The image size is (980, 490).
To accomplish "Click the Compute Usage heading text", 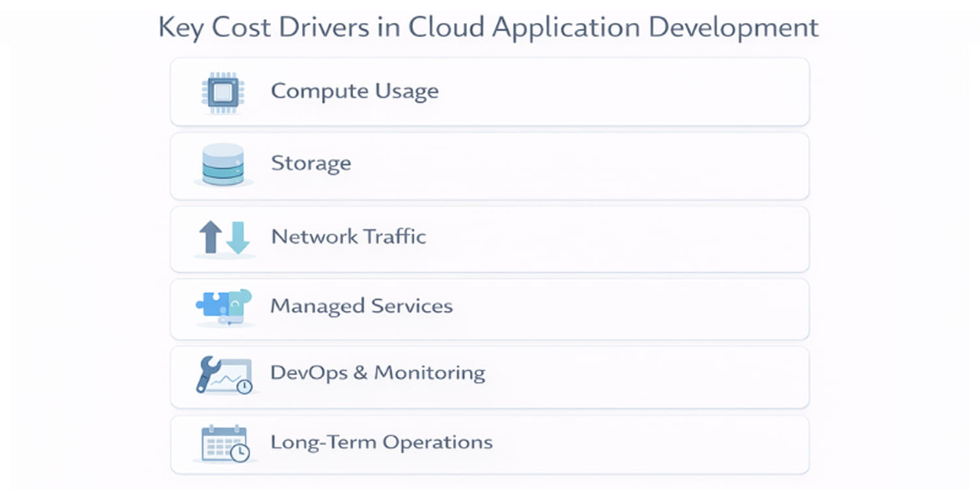I will click(x=354, y=91).
